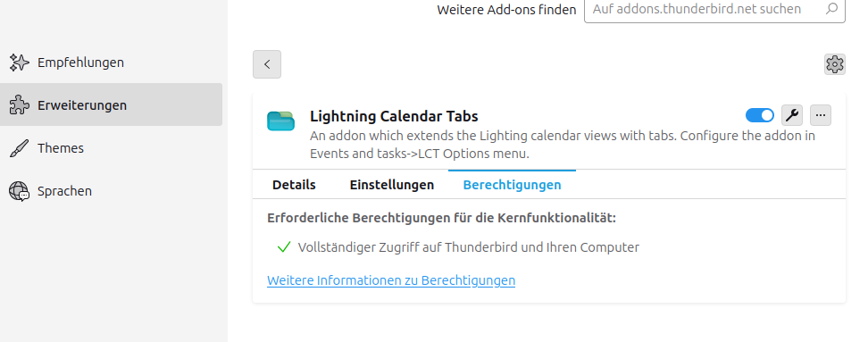This screenshot has width=868, height=342.
Task: Switch to the Einstellungen tab
Action: [x=392, y=185]
